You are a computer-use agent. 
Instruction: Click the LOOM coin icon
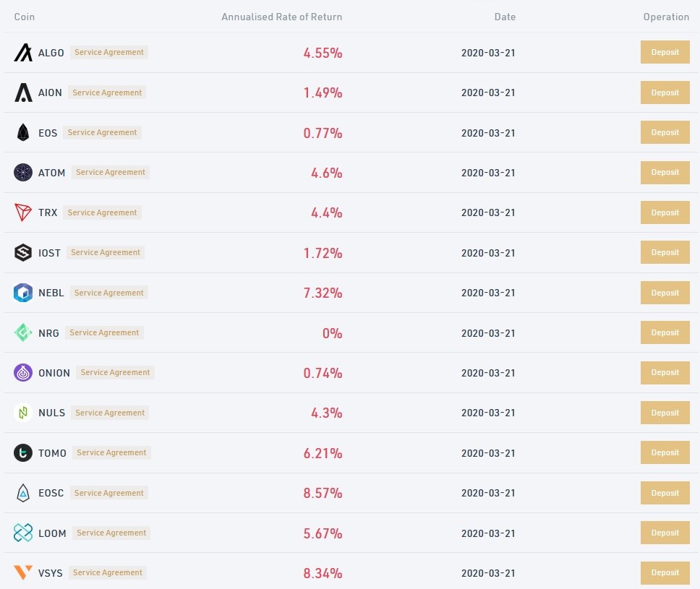[23, 533]
